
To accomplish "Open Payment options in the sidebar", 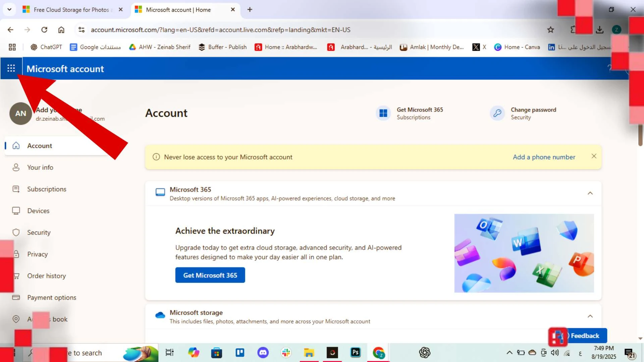I will [x=52, y=298].
